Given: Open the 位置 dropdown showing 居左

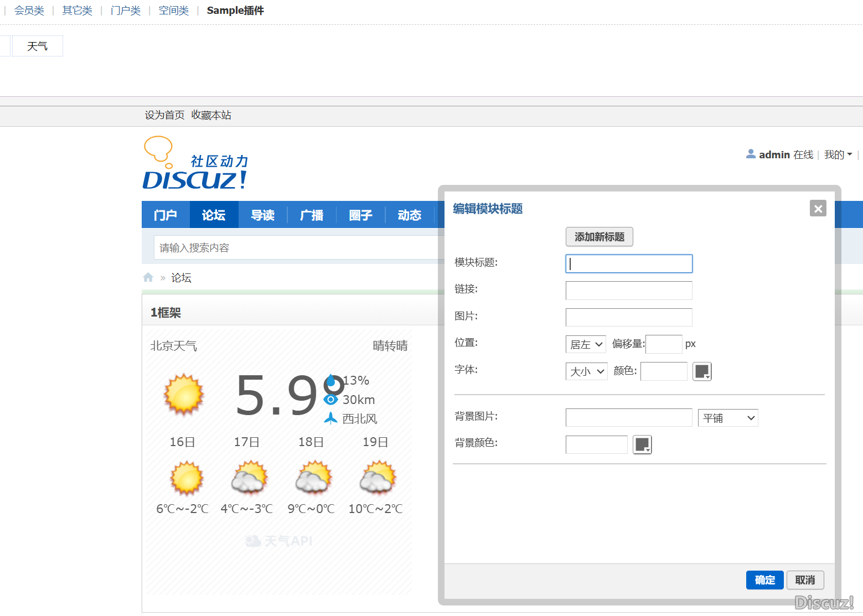Looking at the screenshot, I should coord(585,344).
